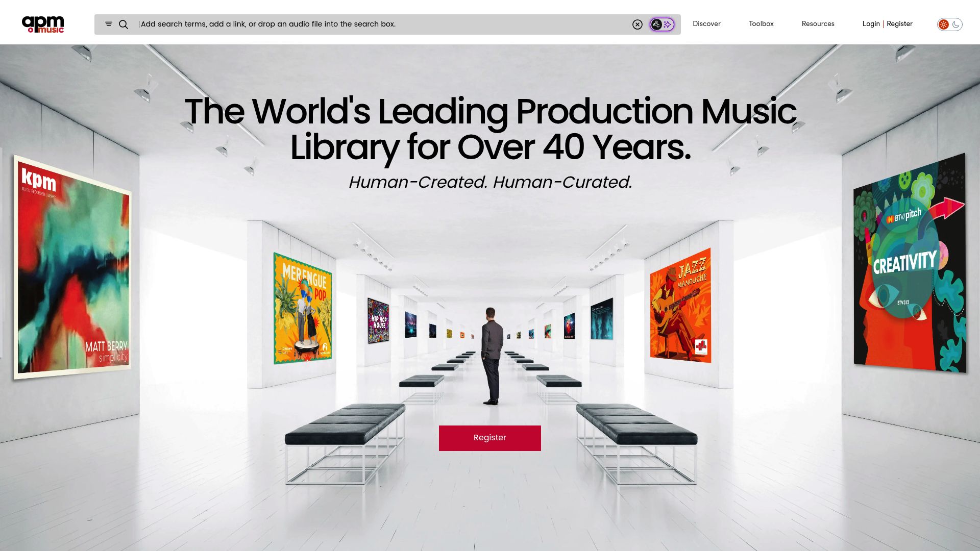Open the Resources menu
980x551 pixels.
(818, 23)
